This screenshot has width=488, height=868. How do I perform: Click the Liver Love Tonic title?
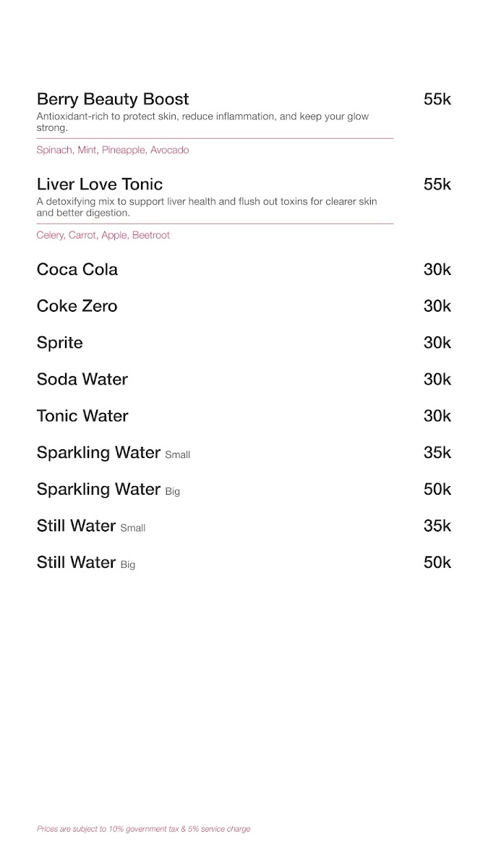tap(100, 184)
